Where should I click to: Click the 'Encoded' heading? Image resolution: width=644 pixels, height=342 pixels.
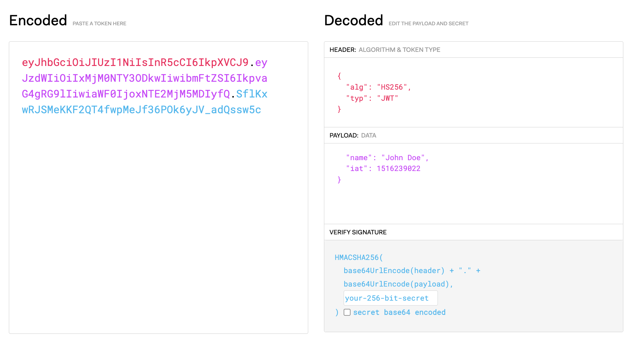click(38, 20)
